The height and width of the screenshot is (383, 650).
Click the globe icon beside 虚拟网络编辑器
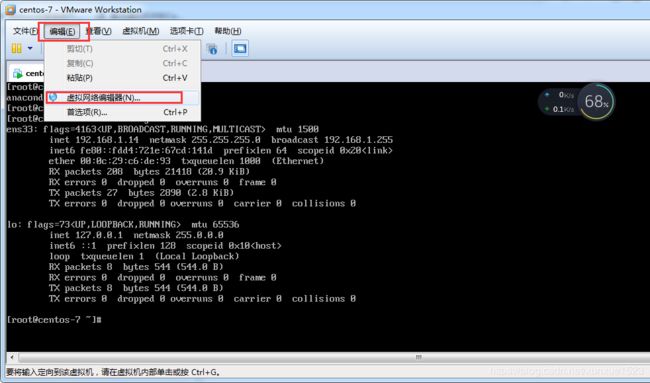(53, 97)
